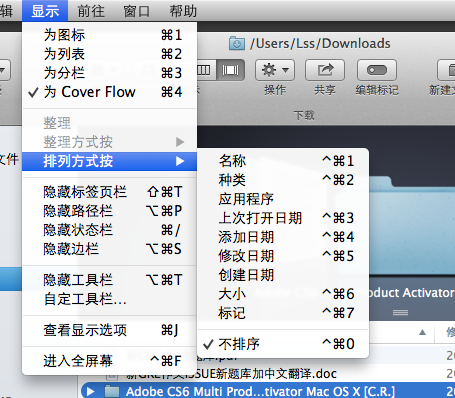Switch view to 为分栏

click(109, 73)
